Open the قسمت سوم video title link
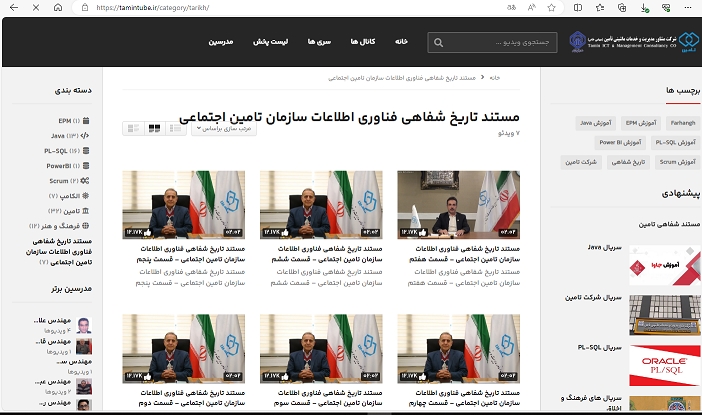702x415 pixels. point(328,398)
